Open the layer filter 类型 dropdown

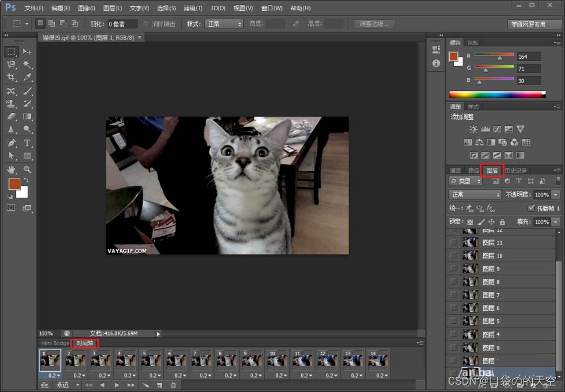465,181
